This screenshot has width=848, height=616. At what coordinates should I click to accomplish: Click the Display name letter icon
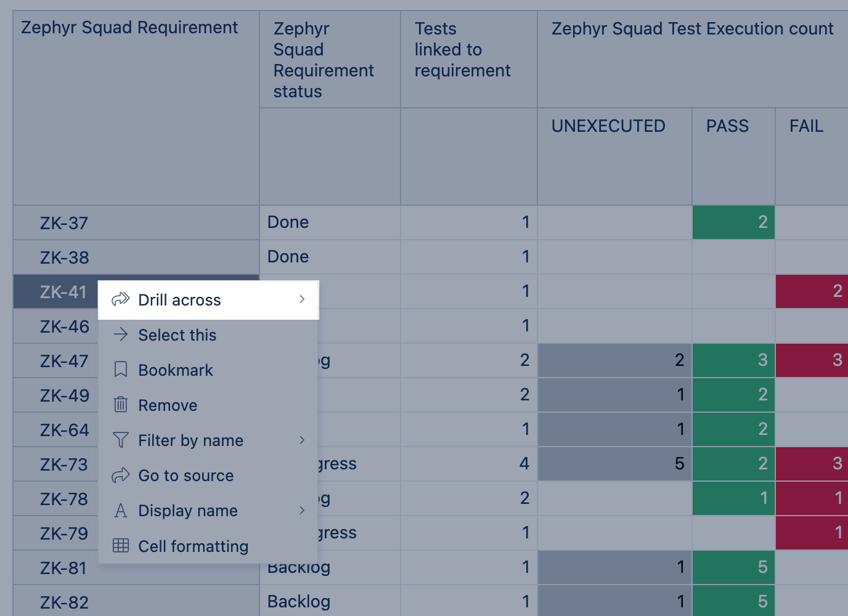(121, 510)
